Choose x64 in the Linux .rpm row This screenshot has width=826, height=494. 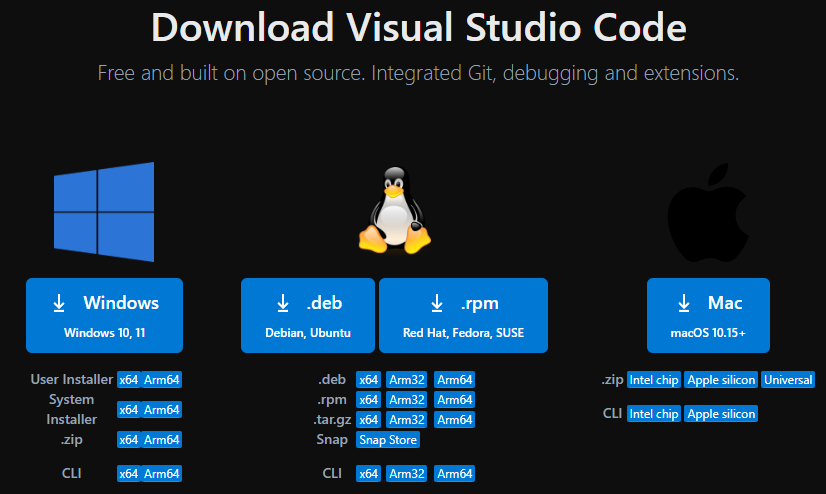[x=368, y=400]
